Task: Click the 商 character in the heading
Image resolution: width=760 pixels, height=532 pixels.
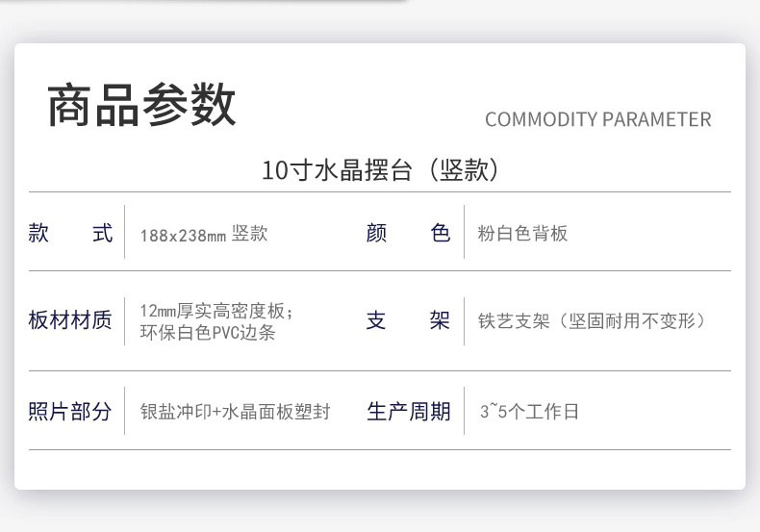Action: point(70,105)
